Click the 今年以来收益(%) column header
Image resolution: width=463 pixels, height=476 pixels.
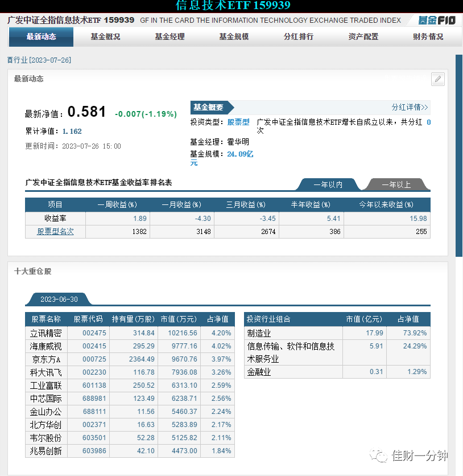coord(386,205)
